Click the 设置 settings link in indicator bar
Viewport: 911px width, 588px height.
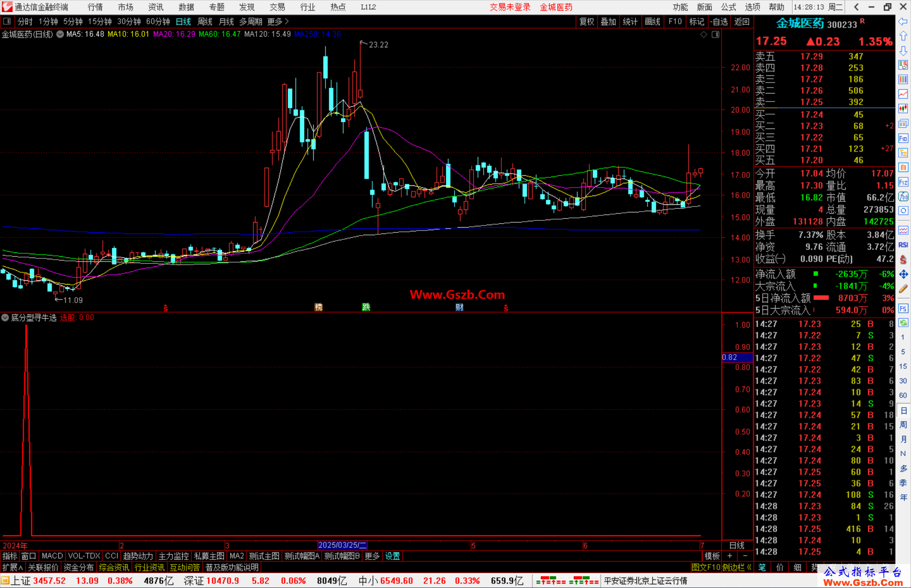click(392, 556)
